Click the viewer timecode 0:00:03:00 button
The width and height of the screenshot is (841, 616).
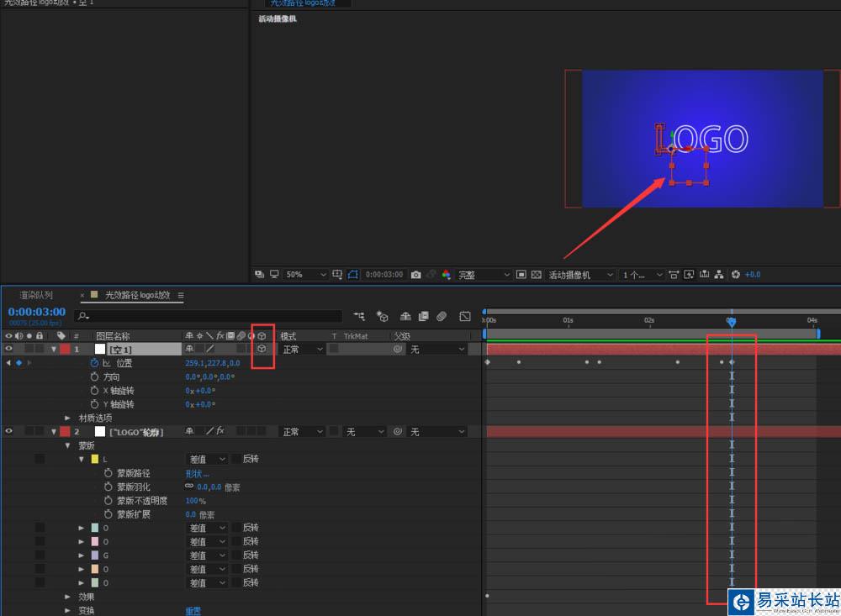(384, 275)
